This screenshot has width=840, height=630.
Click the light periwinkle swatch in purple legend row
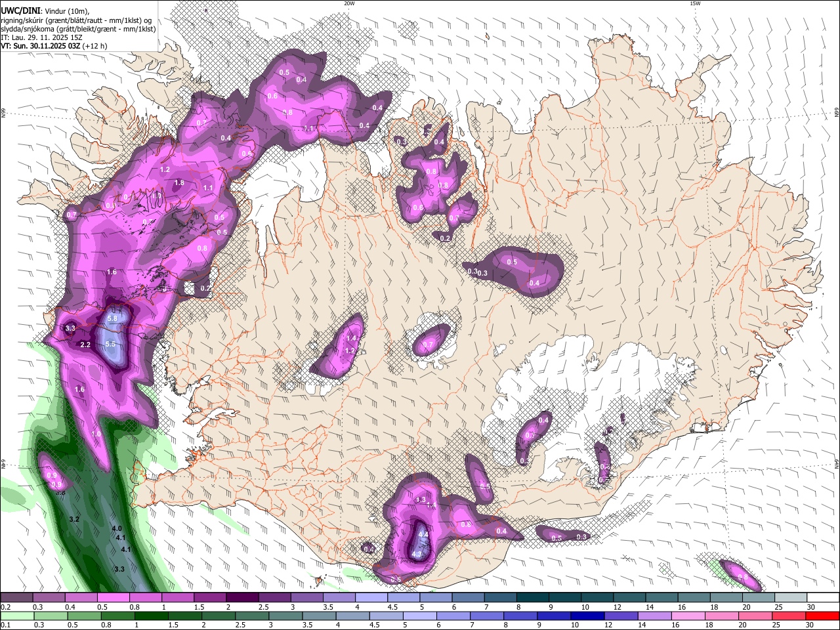[371, 597]
